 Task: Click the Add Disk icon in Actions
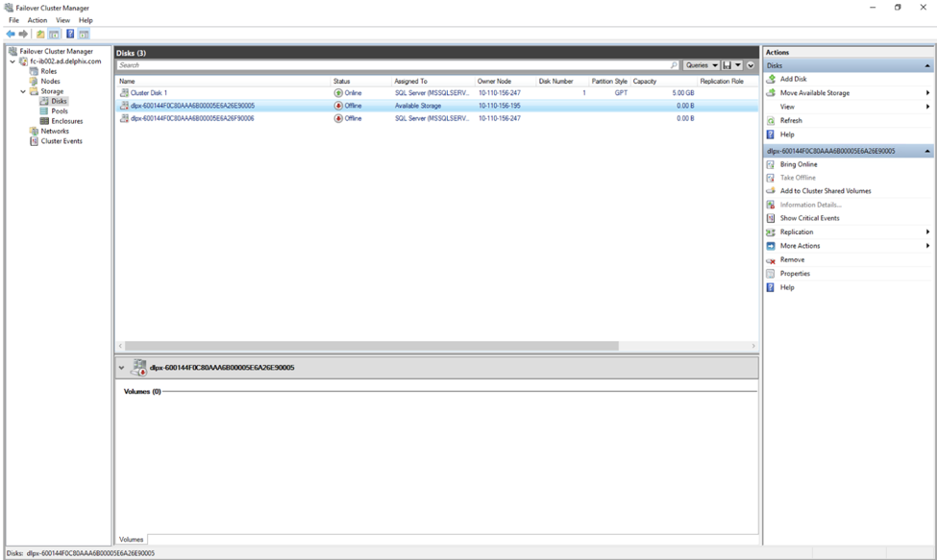tap(771, 80)
